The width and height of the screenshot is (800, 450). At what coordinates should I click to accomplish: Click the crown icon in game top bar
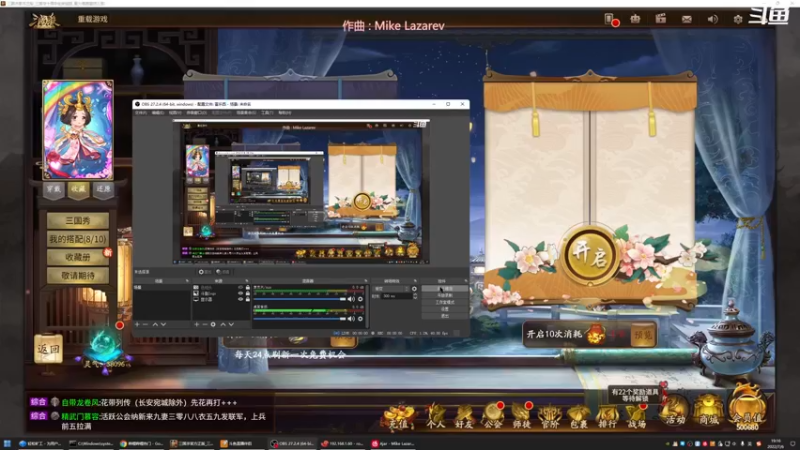click(635, 19)
